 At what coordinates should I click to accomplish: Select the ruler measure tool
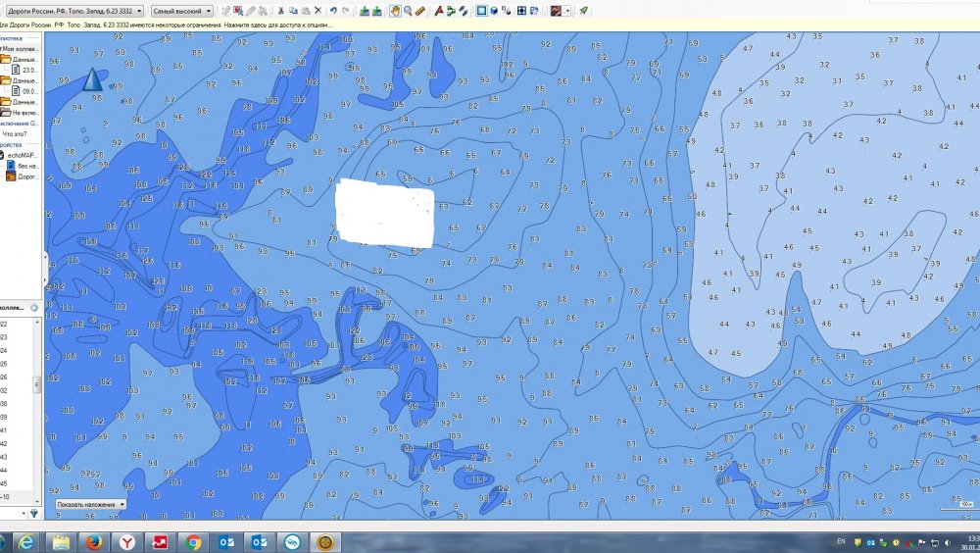[420, 11]
